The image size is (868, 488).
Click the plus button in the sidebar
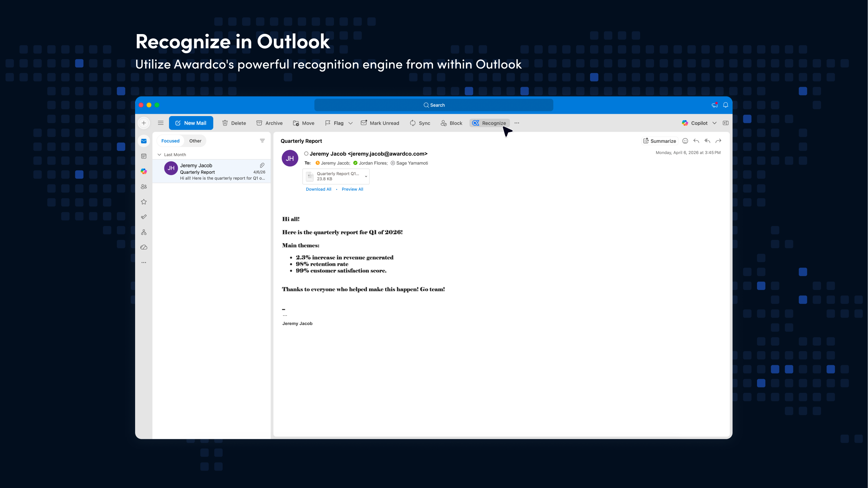[x=144, y=123]
